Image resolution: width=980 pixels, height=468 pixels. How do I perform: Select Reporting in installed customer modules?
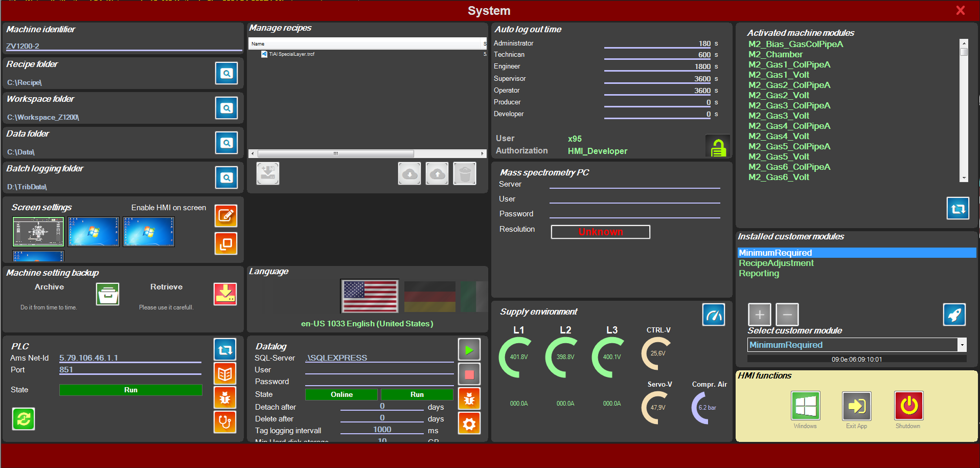(759, 274)
